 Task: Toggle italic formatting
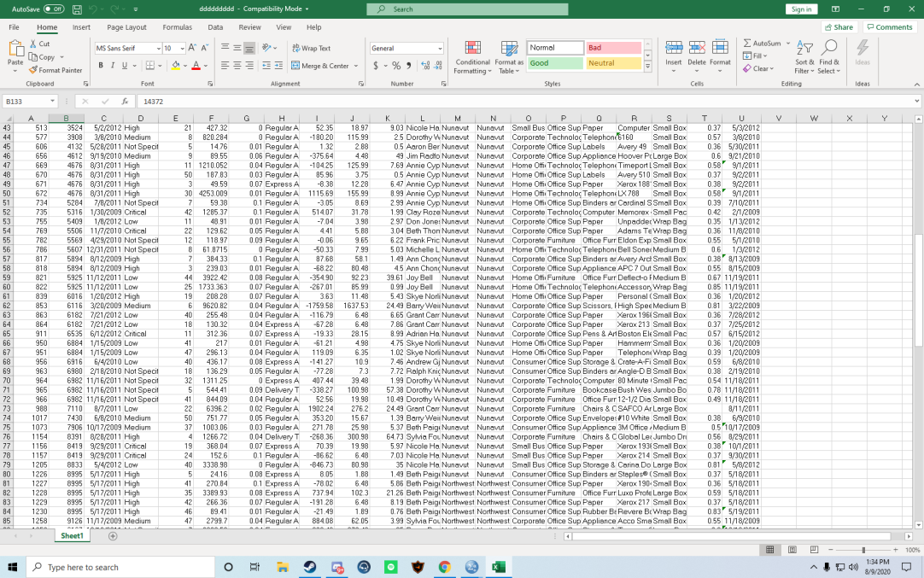click(113, 66)
